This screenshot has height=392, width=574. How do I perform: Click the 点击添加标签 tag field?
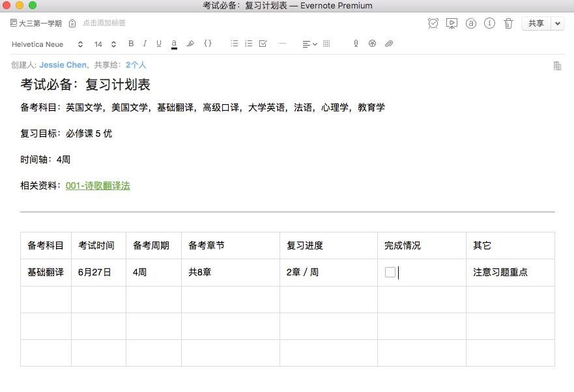click(104, 23)
